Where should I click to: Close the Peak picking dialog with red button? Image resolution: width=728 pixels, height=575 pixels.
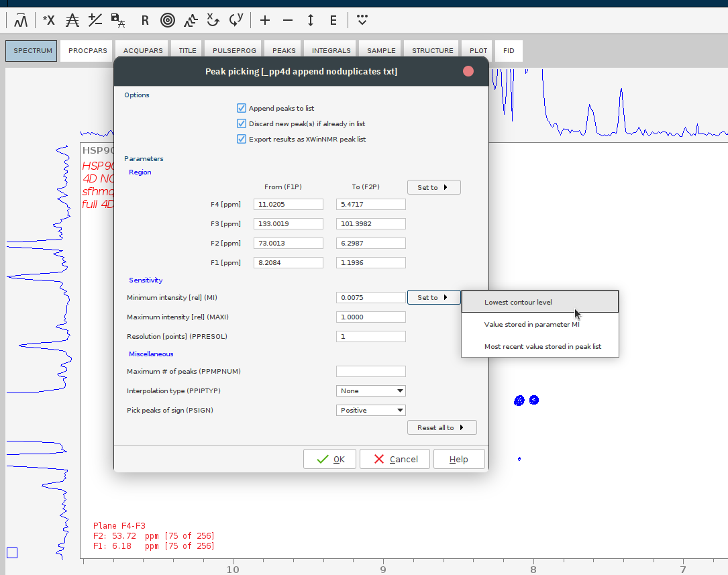468,71
